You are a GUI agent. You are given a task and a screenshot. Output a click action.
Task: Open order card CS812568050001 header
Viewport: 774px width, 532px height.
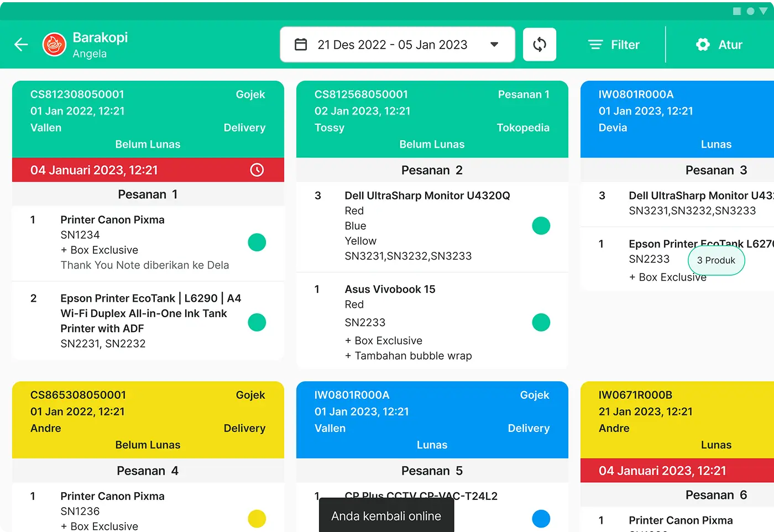tap(432, 119)
